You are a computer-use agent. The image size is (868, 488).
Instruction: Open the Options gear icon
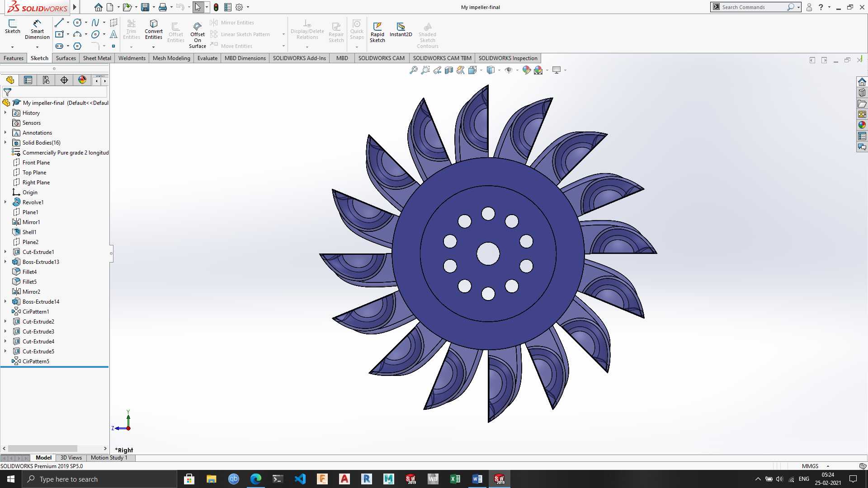coord(239,7)
